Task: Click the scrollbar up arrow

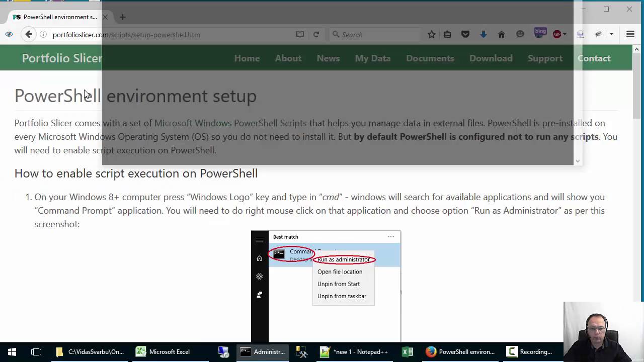Action: (x=637, y=49)
